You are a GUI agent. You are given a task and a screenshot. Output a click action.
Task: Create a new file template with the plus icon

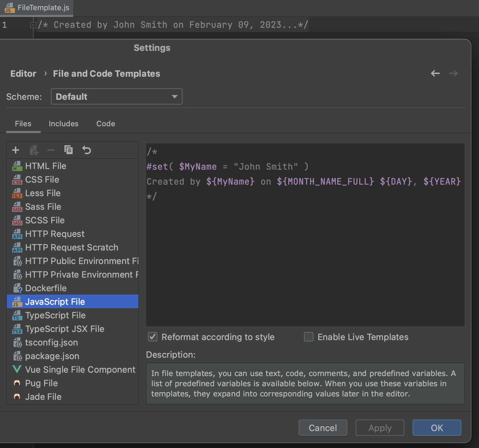click(x=16, y=150)
